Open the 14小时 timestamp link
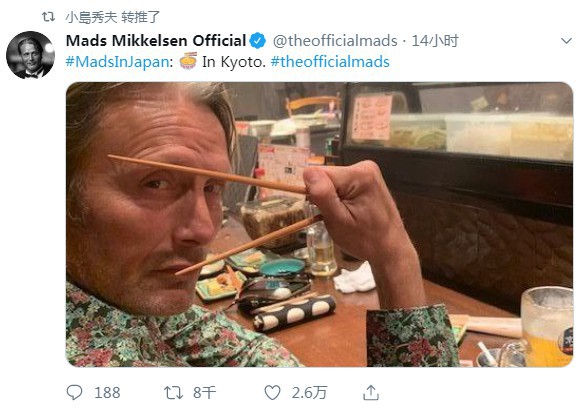This screenshot has height=412, width=586. tap(435, 40)
